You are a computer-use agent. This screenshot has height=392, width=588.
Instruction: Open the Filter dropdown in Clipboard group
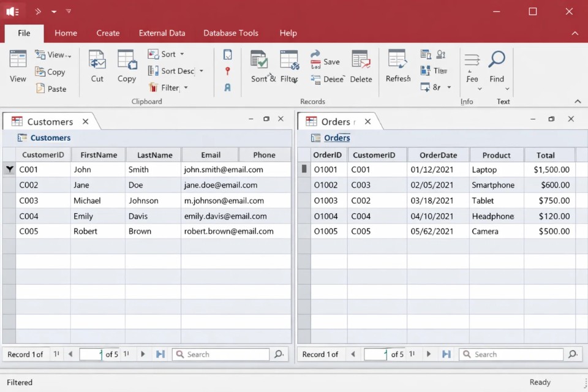pos(186,88)
